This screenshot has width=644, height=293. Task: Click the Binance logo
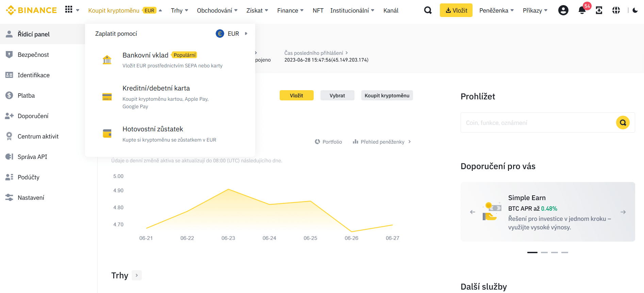(x=31, y=10)
